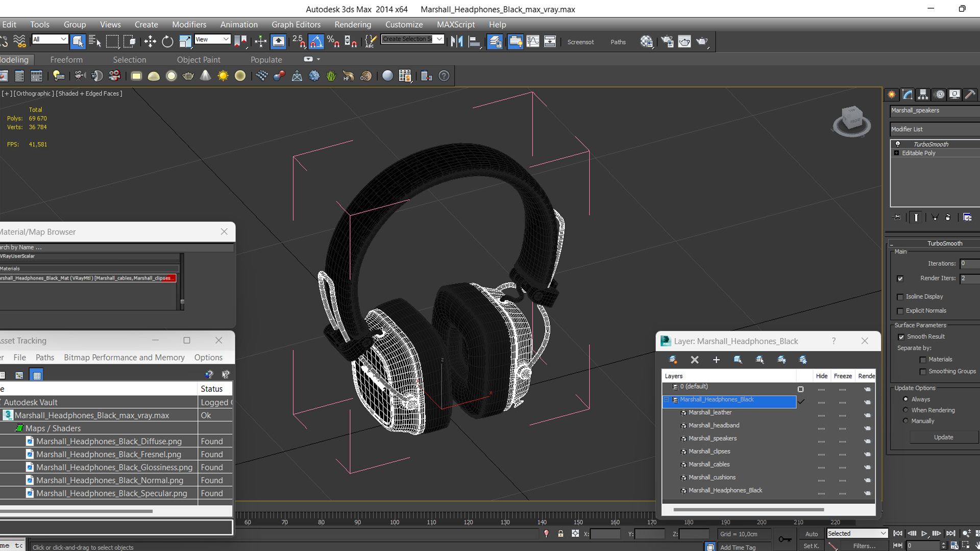Click the grass plant icon
The image size is (980, 551).
click(331, 76)
